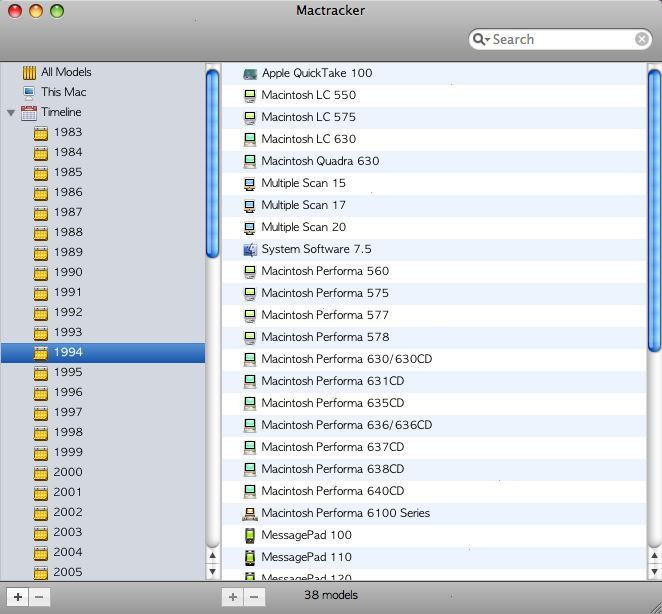Click the 1993 calendar icon
Viewport: 662px width, 614px height.
(41, 333)
